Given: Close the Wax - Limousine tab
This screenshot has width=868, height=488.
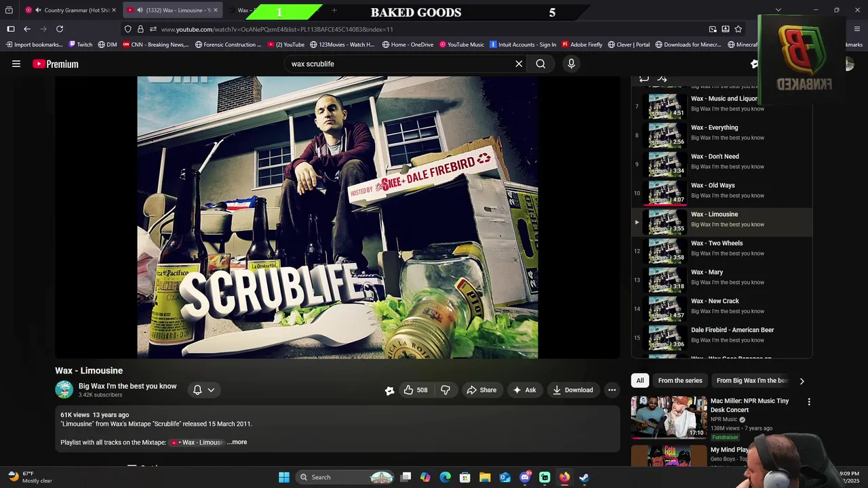Looking at the screenshot, I should pos(216,10).
